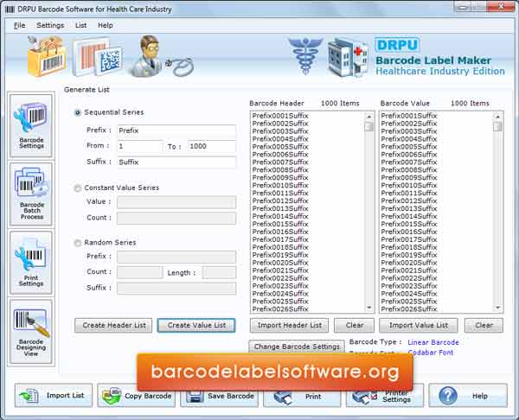Clear the Barcode Value list
The width and height of the screenshot is (519, 420).
point(484,326)
